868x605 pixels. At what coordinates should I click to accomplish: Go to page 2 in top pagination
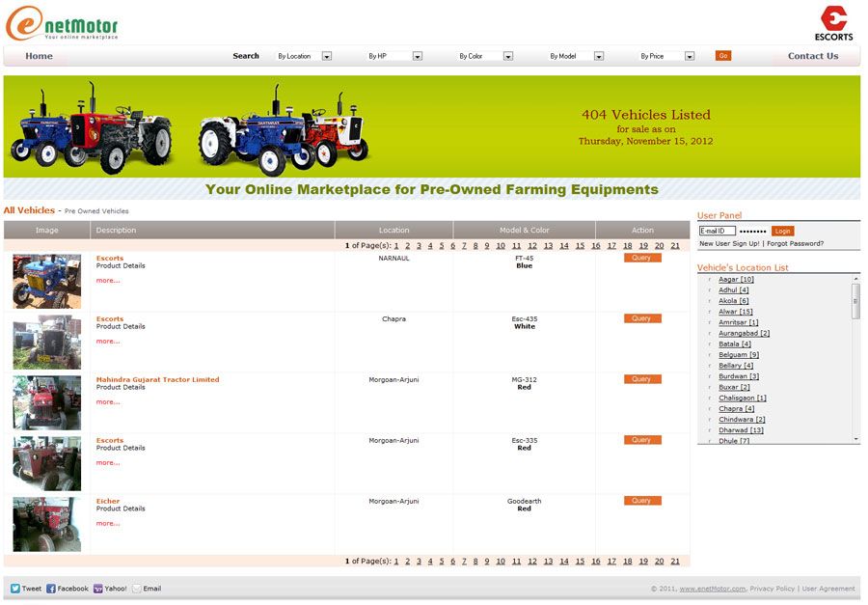tap(407, 245)
